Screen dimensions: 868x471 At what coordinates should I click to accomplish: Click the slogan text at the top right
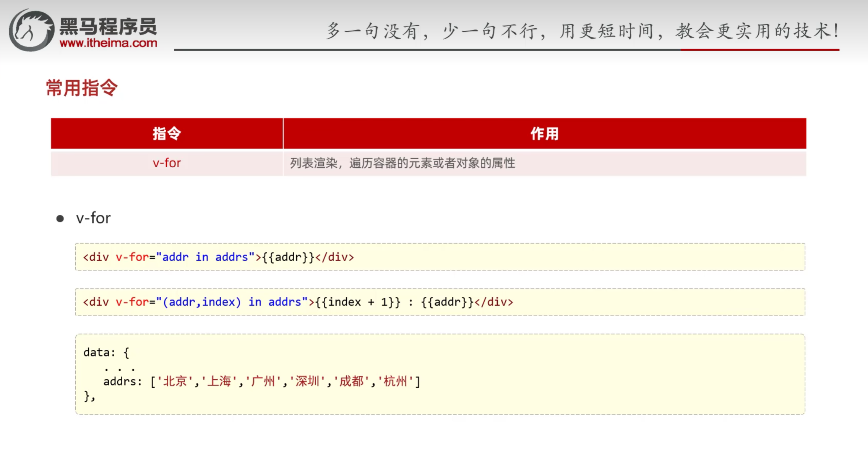point(582,31)
